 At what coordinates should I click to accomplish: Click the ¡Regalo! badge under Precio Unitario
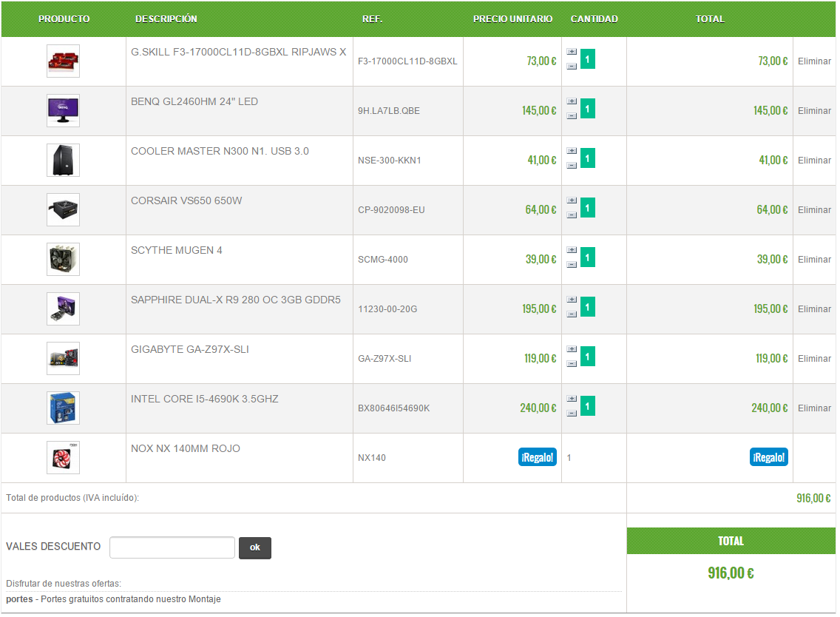click(538, 457)
